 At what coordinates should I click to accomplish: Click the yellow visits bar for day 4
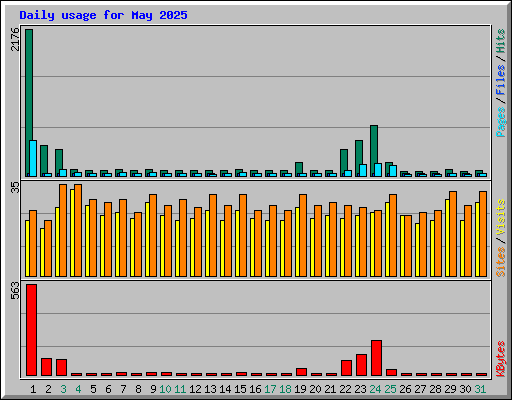click(72, 233)
